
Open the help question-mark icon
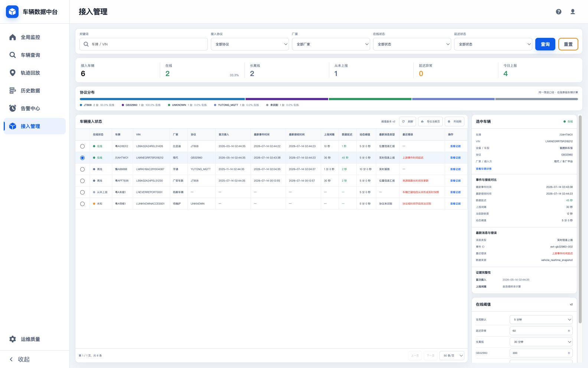pyautogui.click(x=558, y=12)
